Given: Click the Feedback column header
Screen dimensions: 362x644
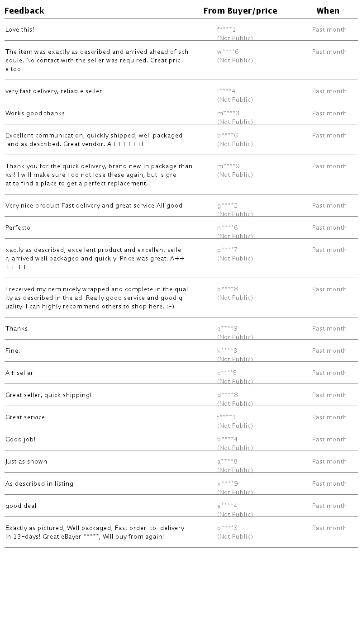Looking at the screenshot, I should 24,11.
